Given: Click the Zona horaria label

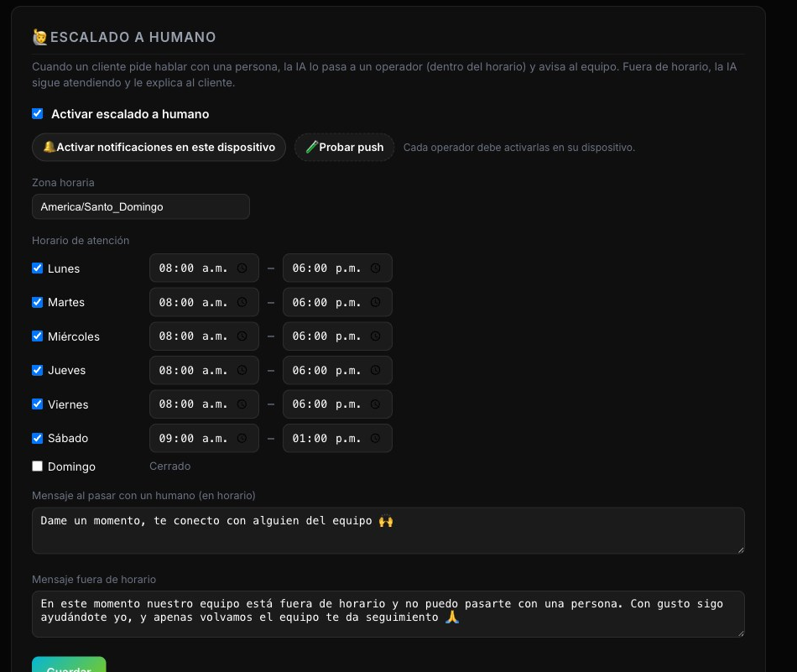Looking at the screenshot, I should point(63,183).
